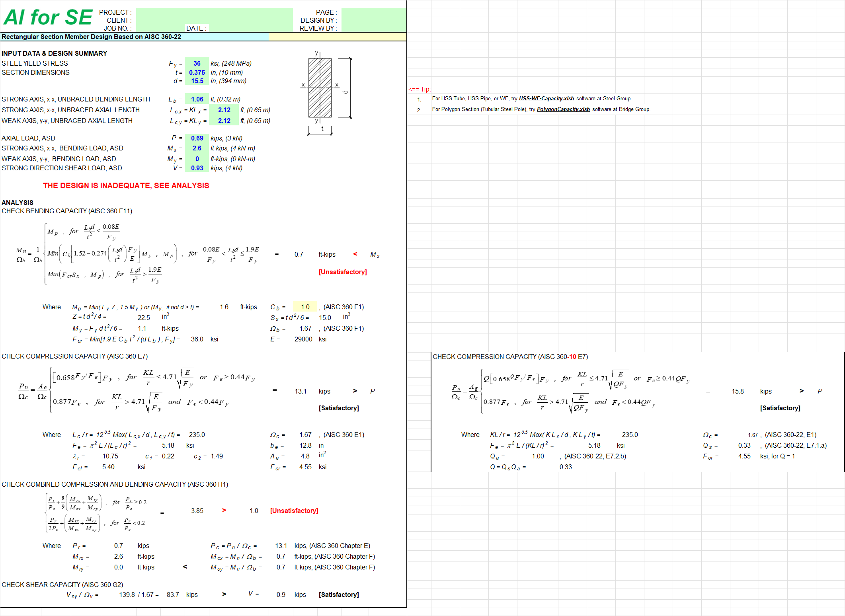This screenshot has height=616, width=845.
Task: Click the AI for SE logo
Action: (48, 18)
